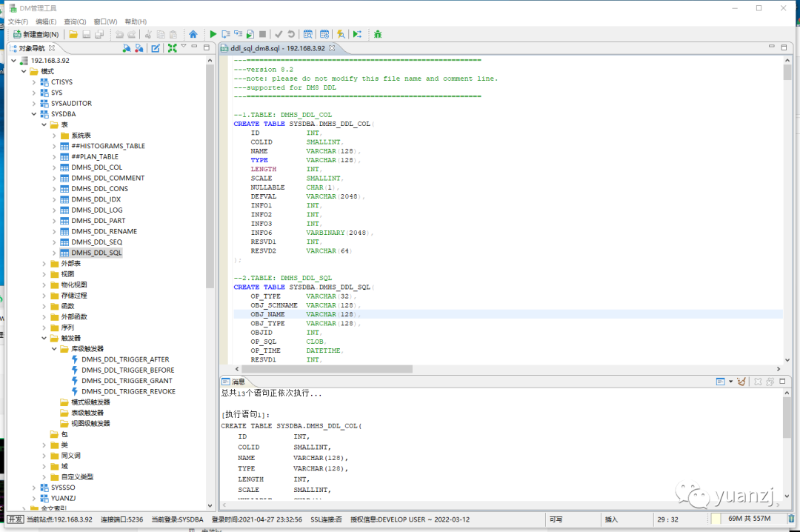Click the gray Stop execution square icon
The height and width of the screenshot is (532, 800).
point(262,34)
